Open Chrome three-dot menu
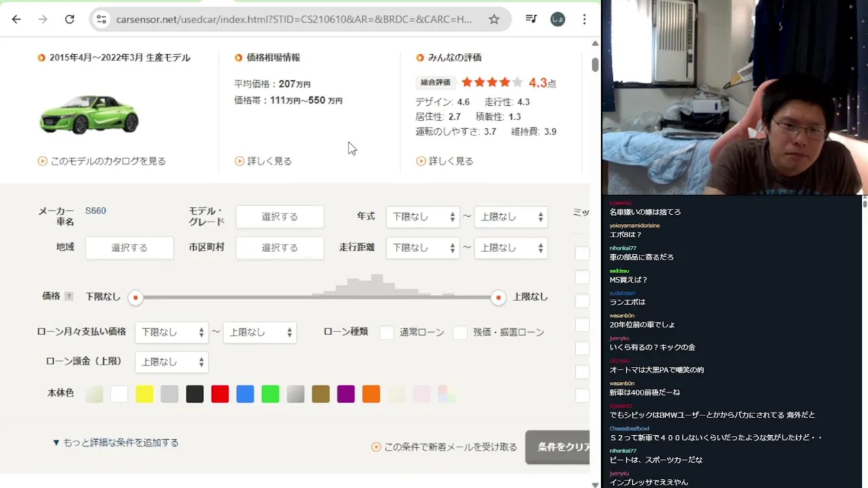Screen dimensions: 868x488 coord(585,19)
